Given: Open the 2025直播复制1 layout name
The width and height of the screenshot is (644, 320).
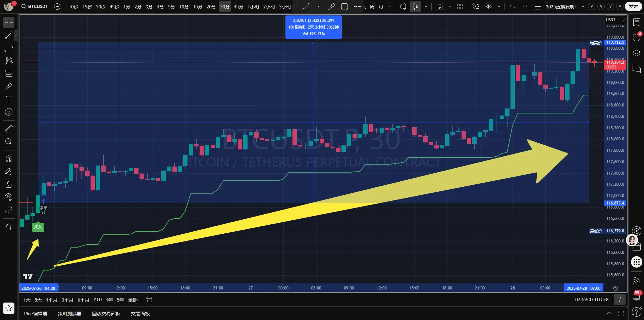Looking at the screenshot, I should 561,7.
